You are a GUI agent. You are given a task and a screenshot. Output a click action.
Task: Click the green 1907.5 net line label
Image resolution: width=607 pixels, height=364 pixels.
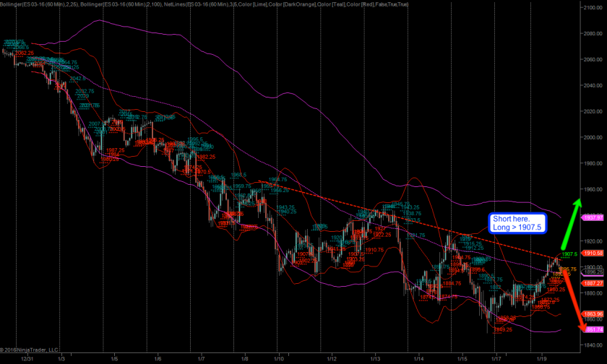click(x=569, y=254)
